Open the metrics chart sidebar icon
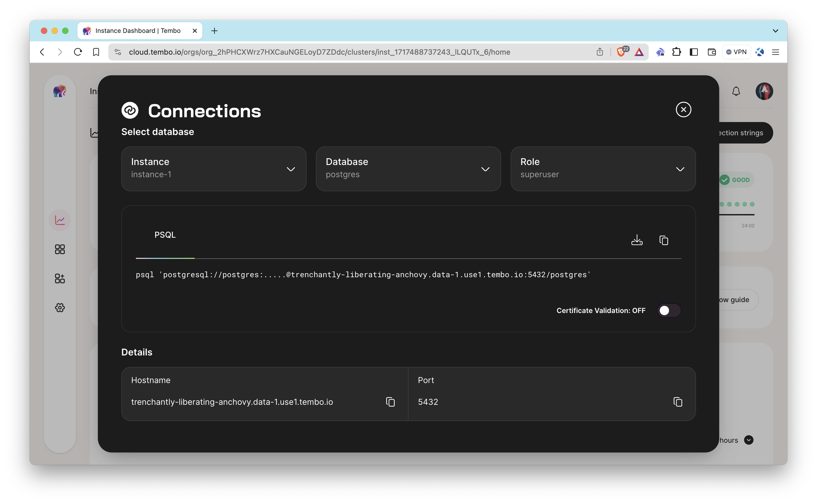Image resolution: width=817 pixels, height=504 pixels. coord(60,220)
